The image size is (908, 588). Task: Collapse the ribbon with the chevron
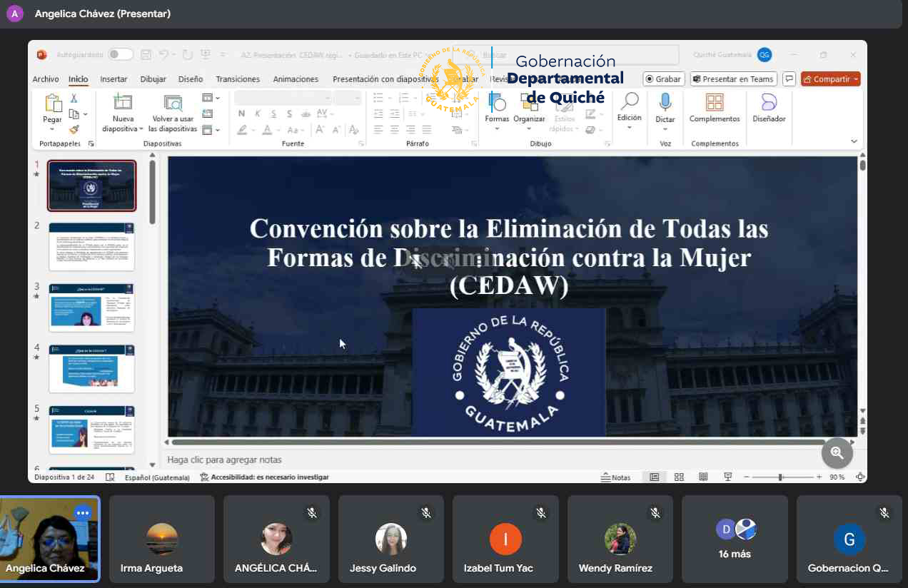point(854,141)
